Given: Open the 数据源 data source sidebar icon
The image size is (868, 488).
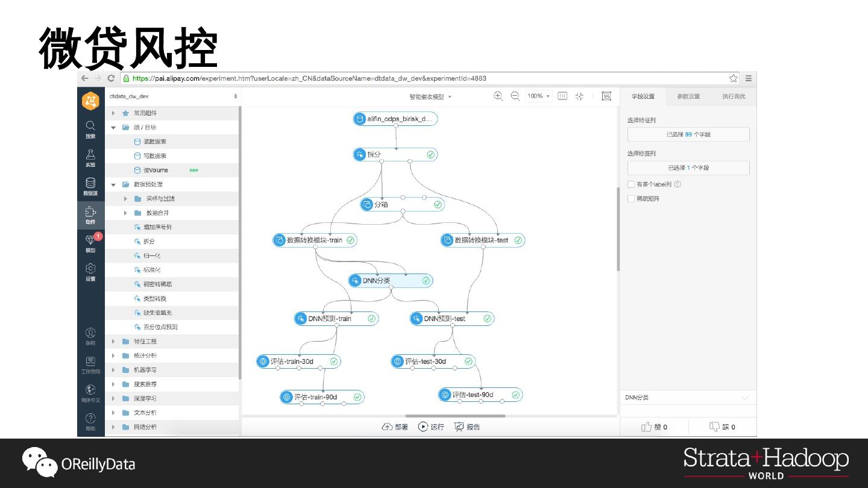Looking at the screenshot, I should (x=90, y=187).
